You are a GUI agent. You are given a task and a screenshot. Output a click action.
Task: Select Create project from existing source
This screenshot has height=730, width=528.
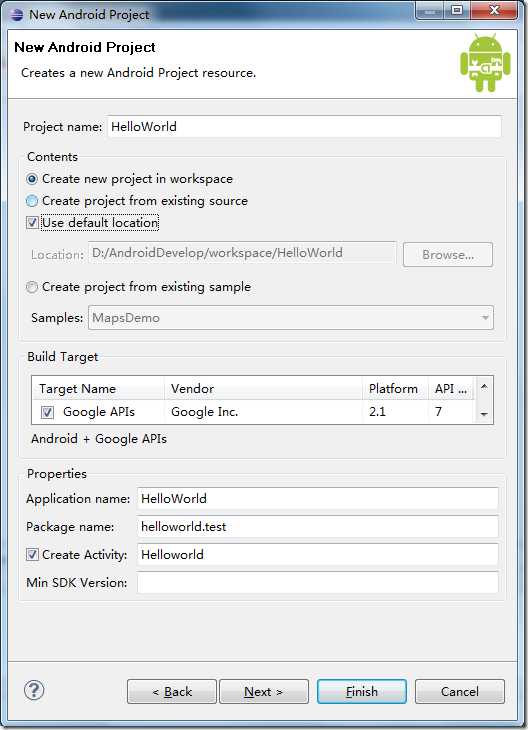pos(32,201)
